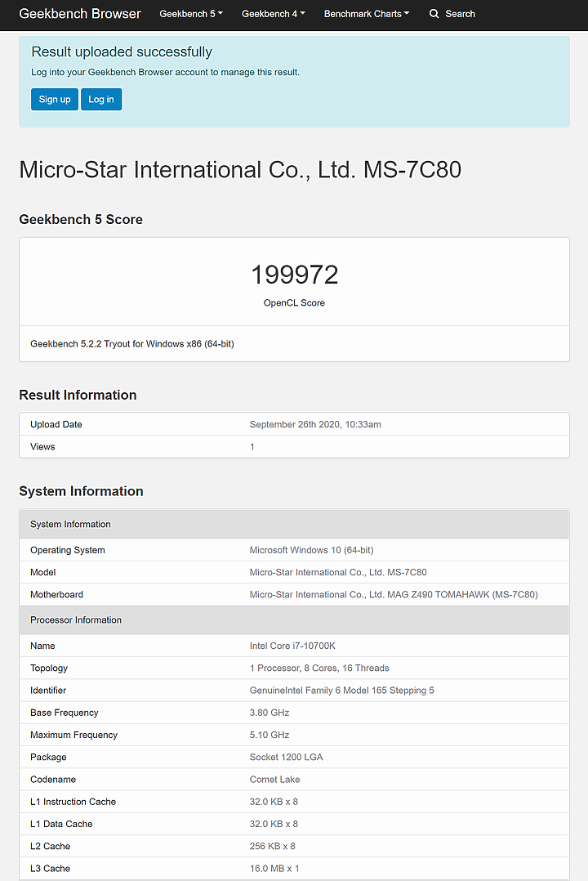Click the 5.10 GHz maximum frequency value

point(269,735)
